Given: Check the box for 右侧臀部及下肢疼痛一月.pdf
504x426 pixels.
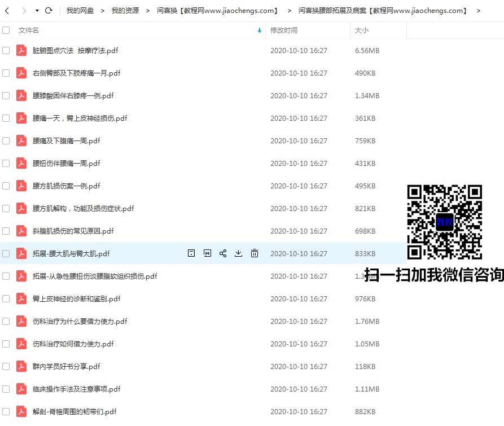Looking at the screenshot, I should [x=6, y=73].
